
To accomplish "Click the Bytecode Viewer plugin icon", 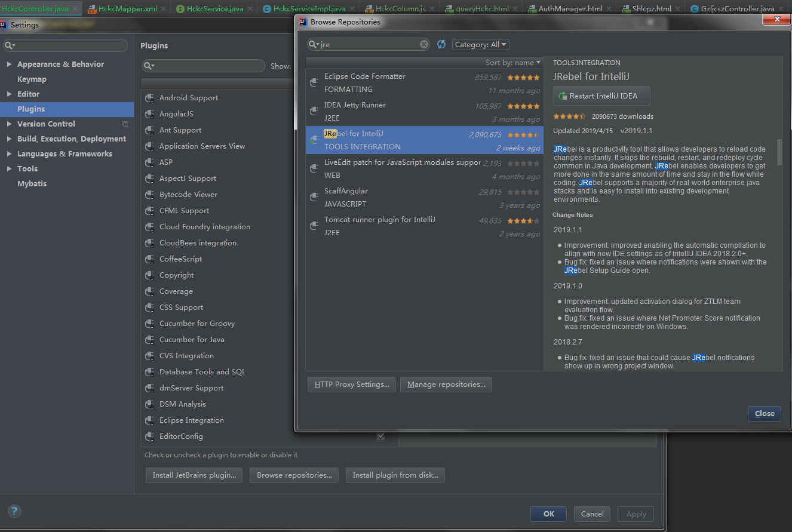I will coord(149,195).
